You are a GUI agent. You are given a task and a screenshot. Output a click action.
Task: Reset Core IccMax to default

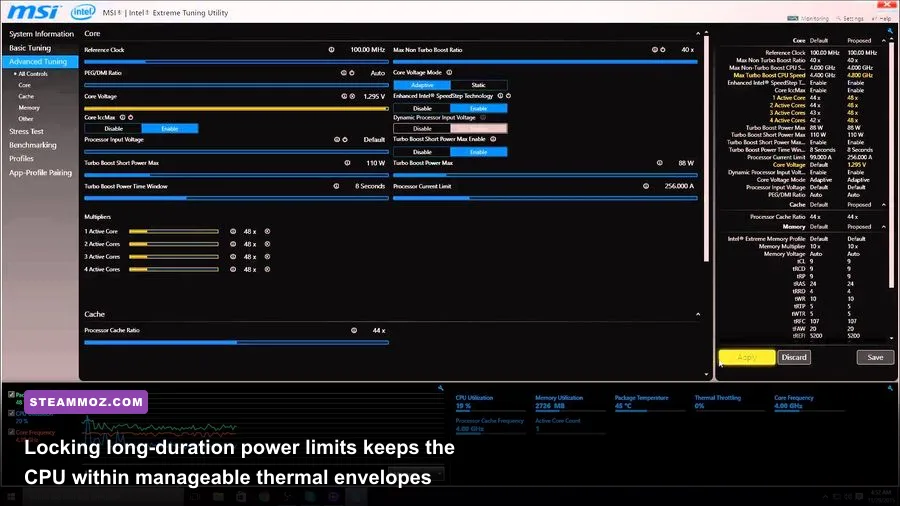pyautogui.click(x=130, y=118)
